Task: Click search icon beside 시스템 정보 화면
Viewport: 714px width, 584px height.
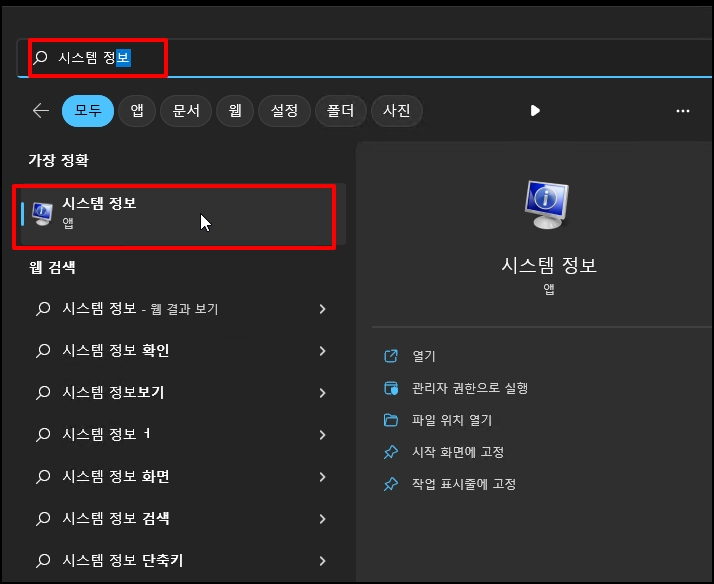Action: click(x=43, y=477)
